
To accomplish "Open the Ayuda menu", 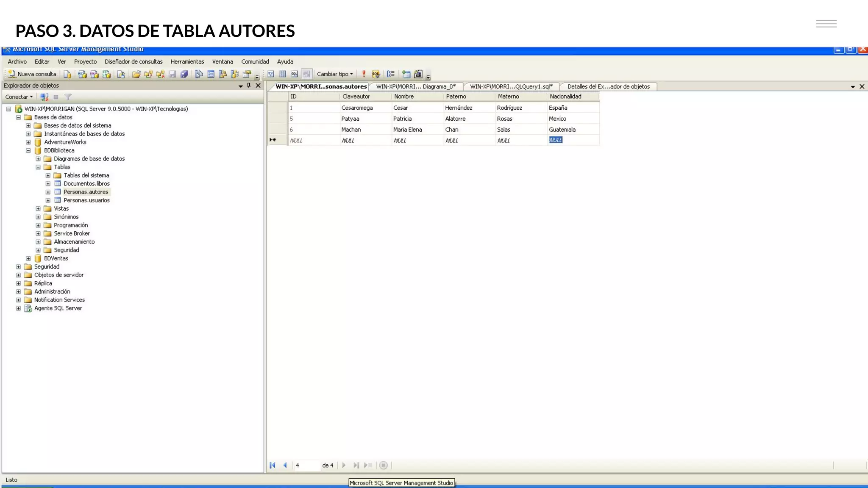I will pos(285,62).
